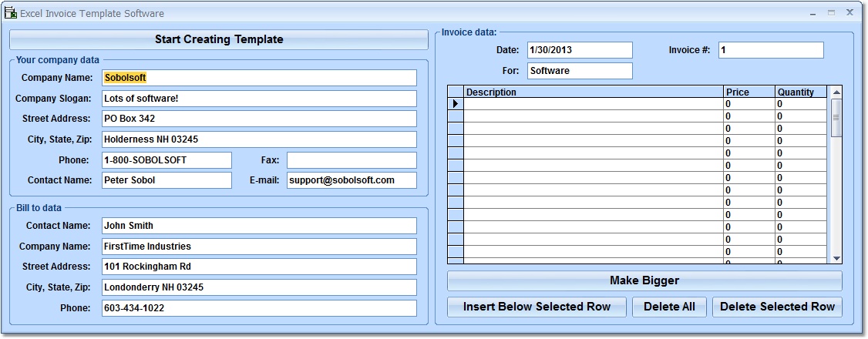Click Bill to Contact Name John Smith field
The width and height of the screenshot is (868, 339).
click(259, 226)
